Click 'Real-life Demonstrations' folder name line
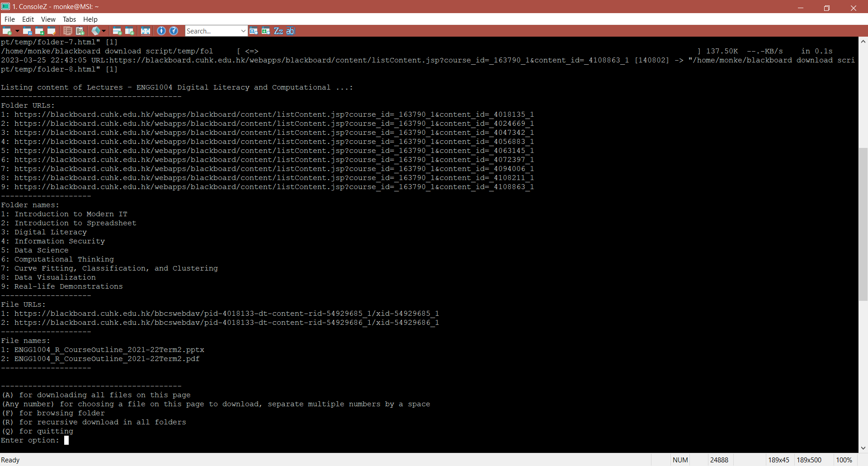The width and height of the screenshot is (868, 466). click(62, 286)
